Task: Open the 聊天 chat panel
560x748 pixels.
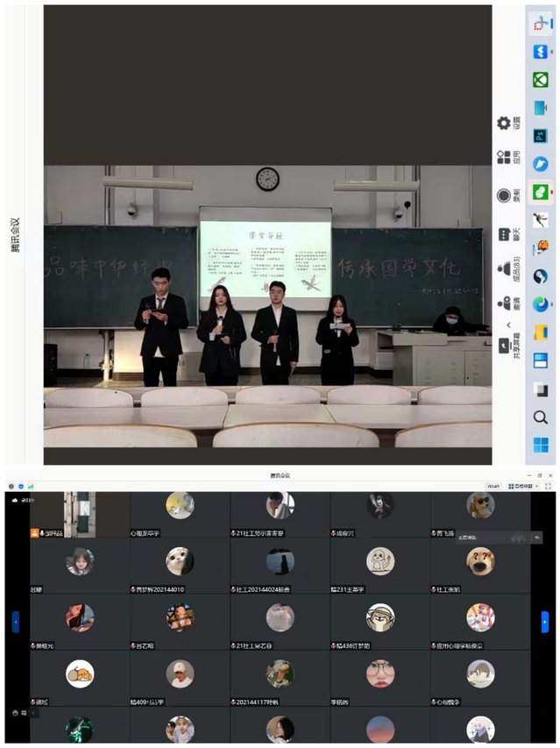Action: pos(504,234)
